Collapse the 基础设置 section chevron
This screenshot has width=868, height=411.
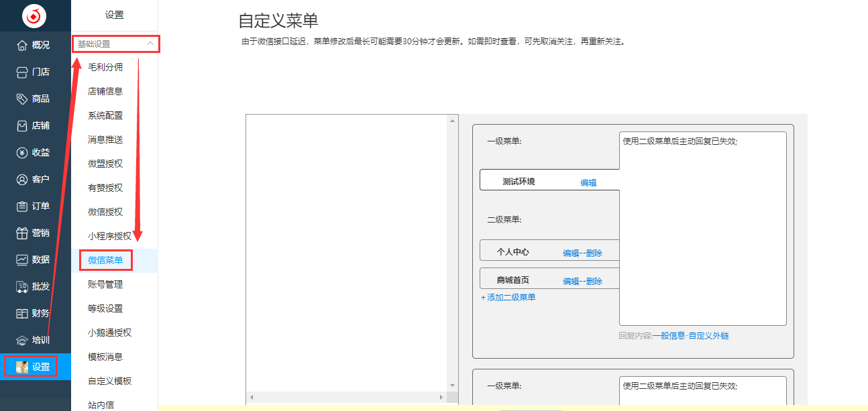pos(150,44)
